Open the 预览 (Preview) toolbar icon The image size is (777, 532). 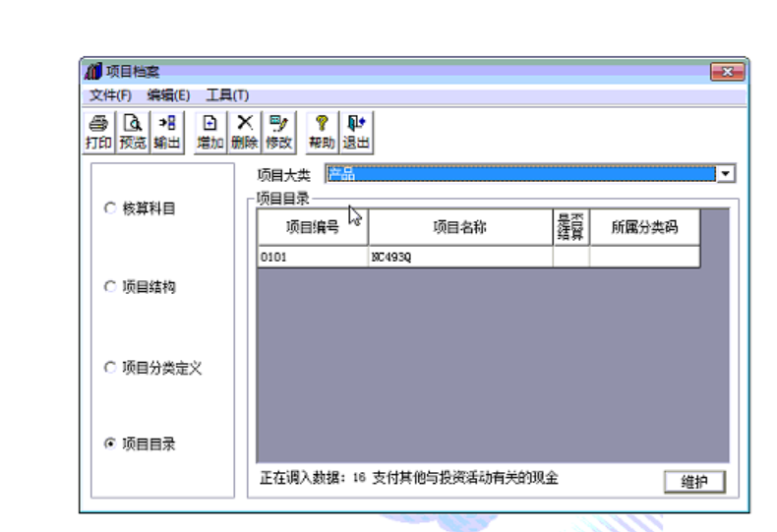(x=133, y=132)
